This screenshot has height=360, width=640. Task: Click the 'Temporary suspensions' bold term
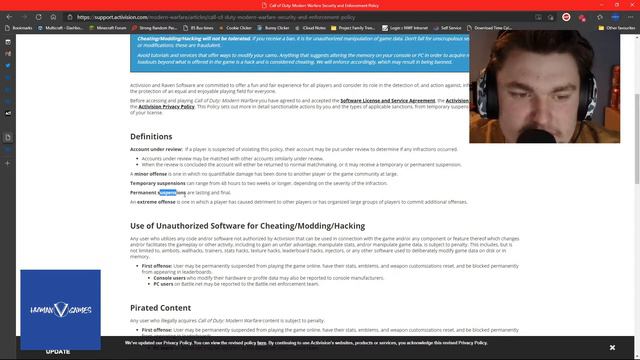[x=158, y=183]
